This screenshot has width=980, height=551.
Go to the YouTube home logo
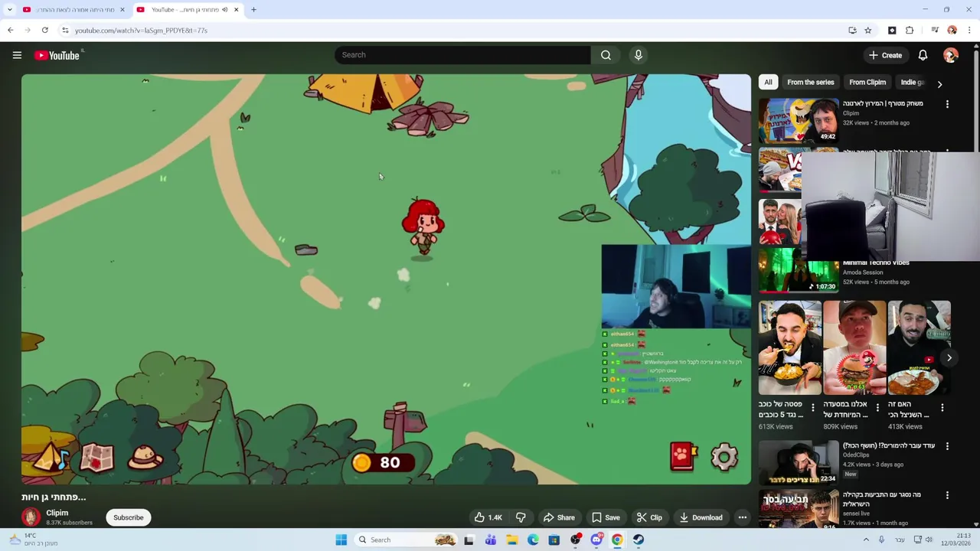(x=57, y=55)
